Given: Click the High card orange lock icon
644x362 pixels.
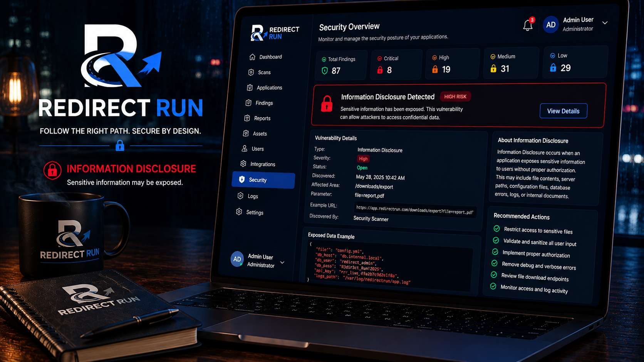Looking at the screenshot, I should (435, 69).
